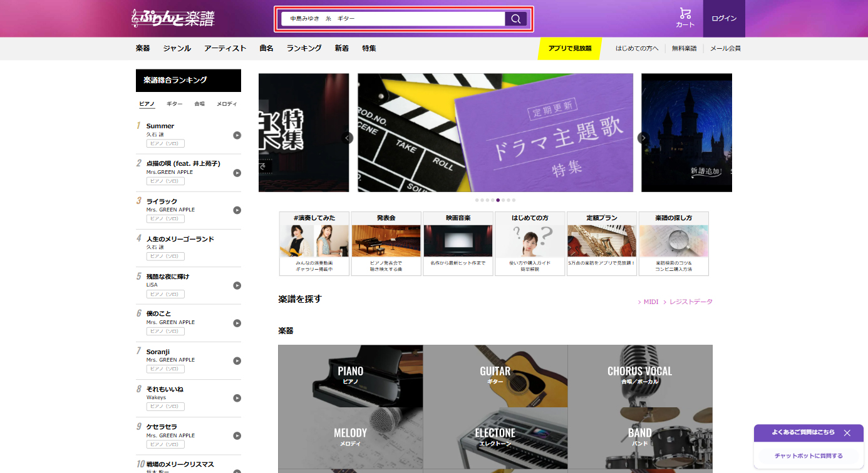Viewport: 868px width, 473px height.
Task: Open the 無料楽譜 link
Action: [x=684, y=48]
